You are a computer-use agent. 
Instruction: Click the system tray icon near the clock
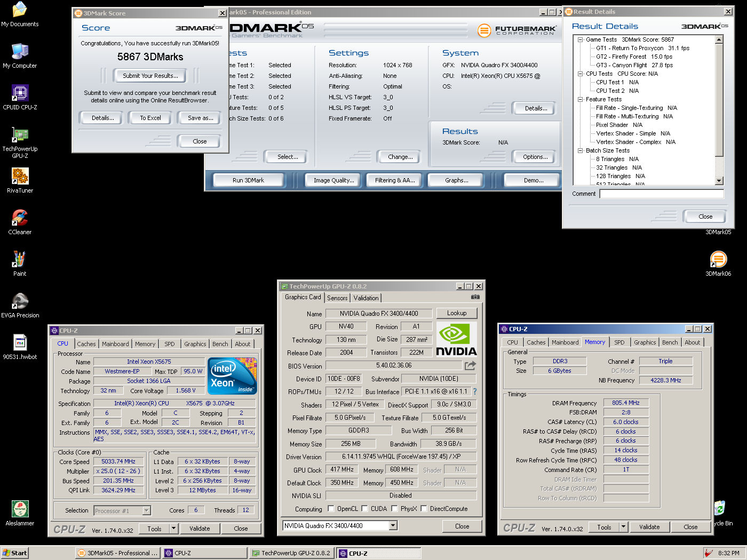coord(708,553)
